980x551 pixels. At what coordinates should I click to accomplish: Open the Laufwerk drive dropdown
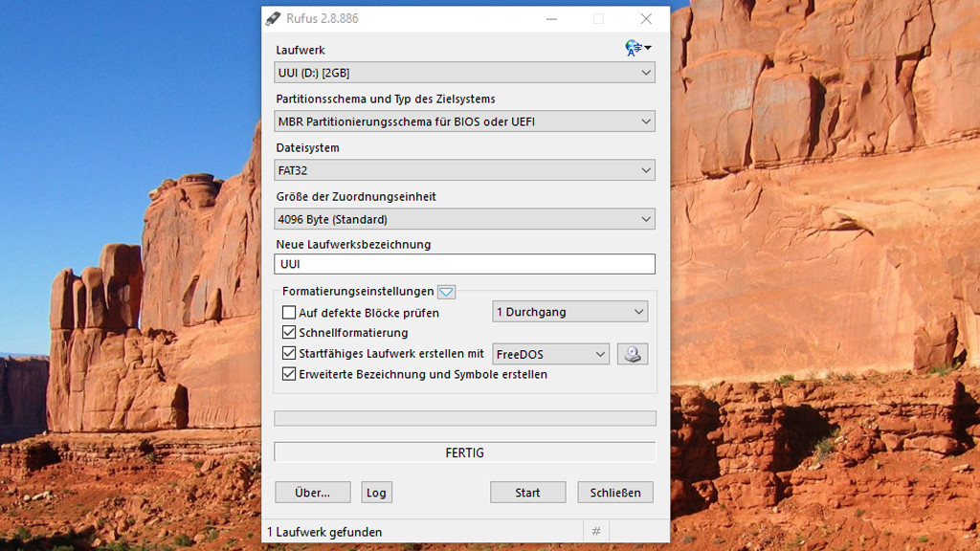coord(464,73)
